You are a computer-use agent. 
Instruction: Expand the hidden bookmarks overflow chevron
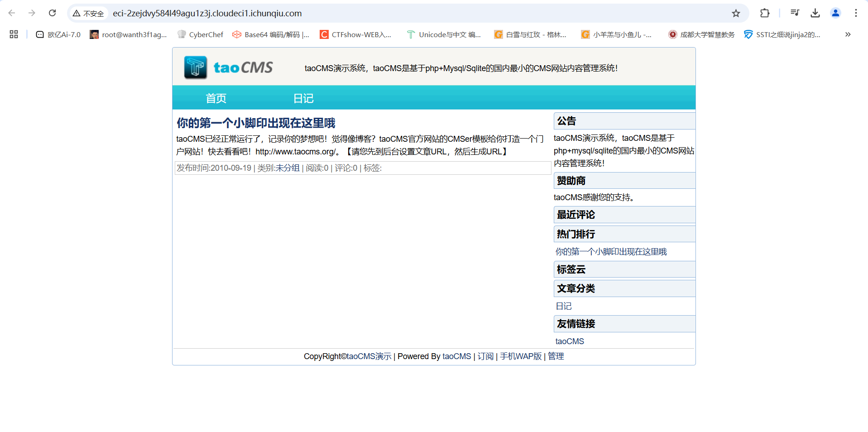pyautogui.click(x=848, y=34)
